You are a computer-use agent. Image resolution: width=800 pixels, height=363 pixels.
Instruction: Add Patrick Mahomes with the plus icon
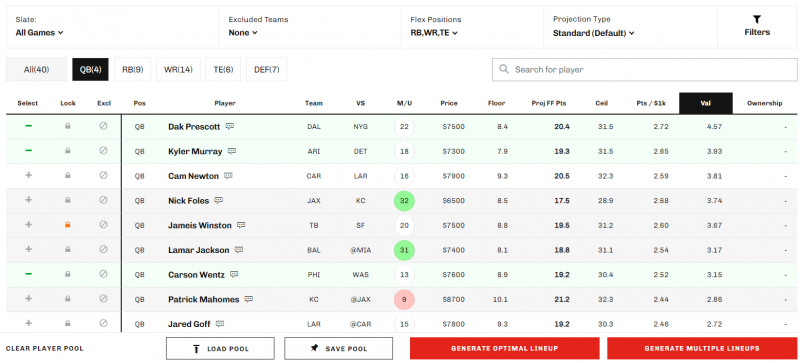[29, 299]
